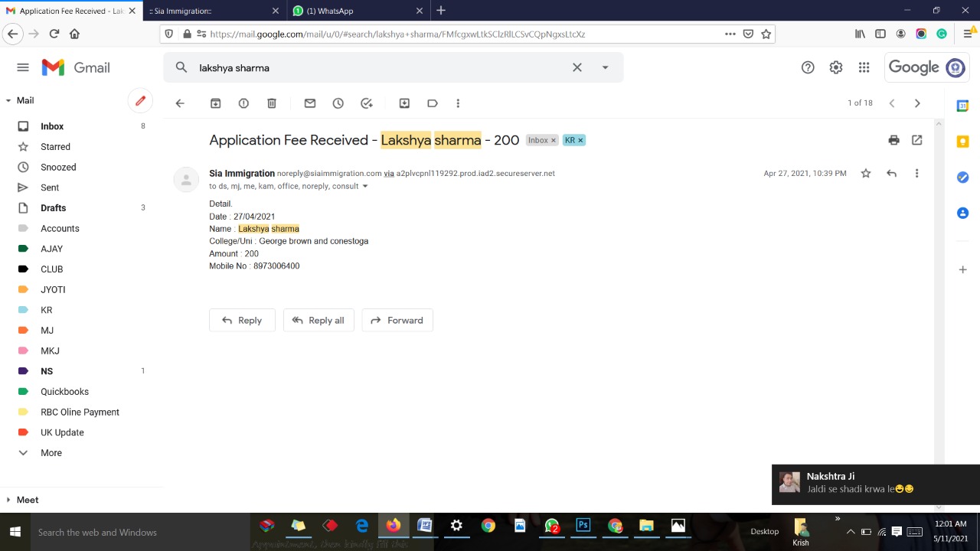Open a new browser tab
The width and height of the screenshot is (980, 551).
441,11
